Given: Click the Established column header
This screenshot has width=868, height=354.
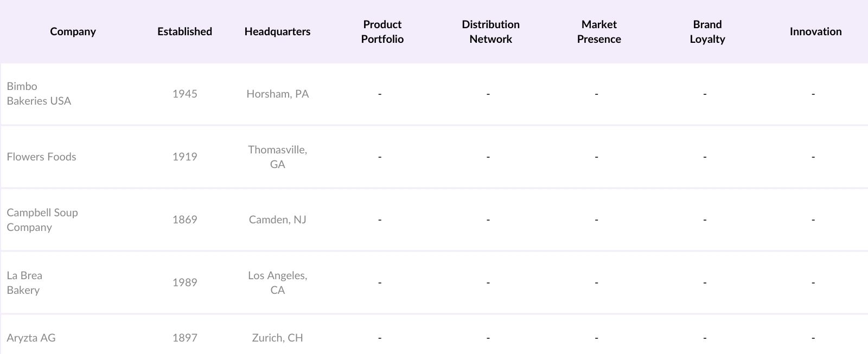Looking at the screenshot, I should 184,31.
